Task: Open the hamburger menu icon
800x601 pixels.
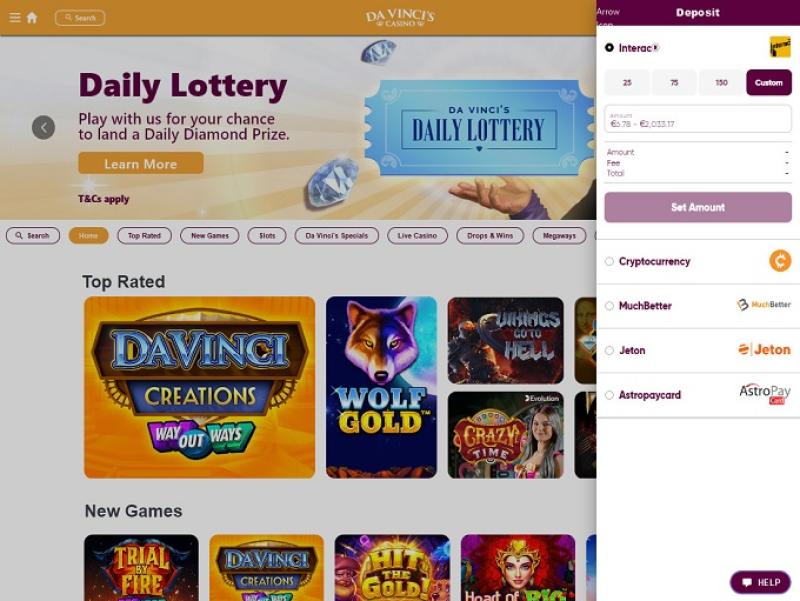Action: pos(15,18)
